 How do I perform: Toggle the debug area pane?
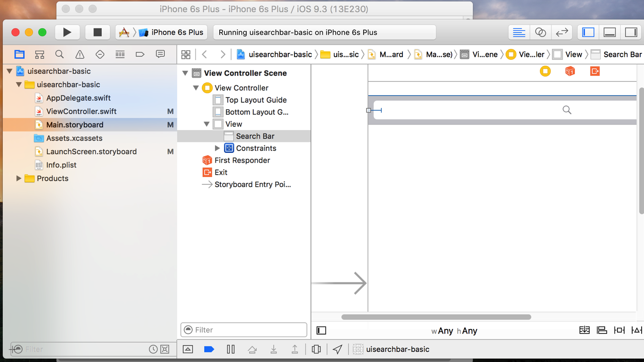click(609, 32)
